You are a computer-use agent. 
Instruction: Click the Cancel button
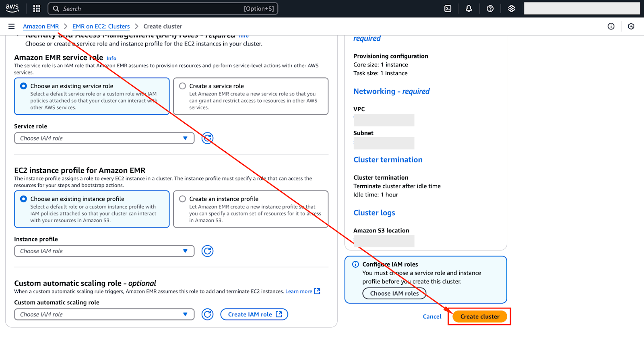click(x=432, y=316)
